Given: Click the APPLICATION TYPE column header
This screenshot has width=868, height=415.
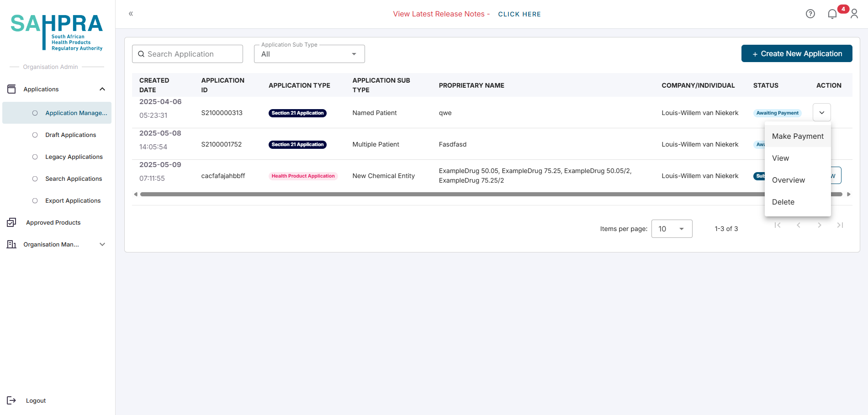Looking at the screenshot, I should (299, 85).
